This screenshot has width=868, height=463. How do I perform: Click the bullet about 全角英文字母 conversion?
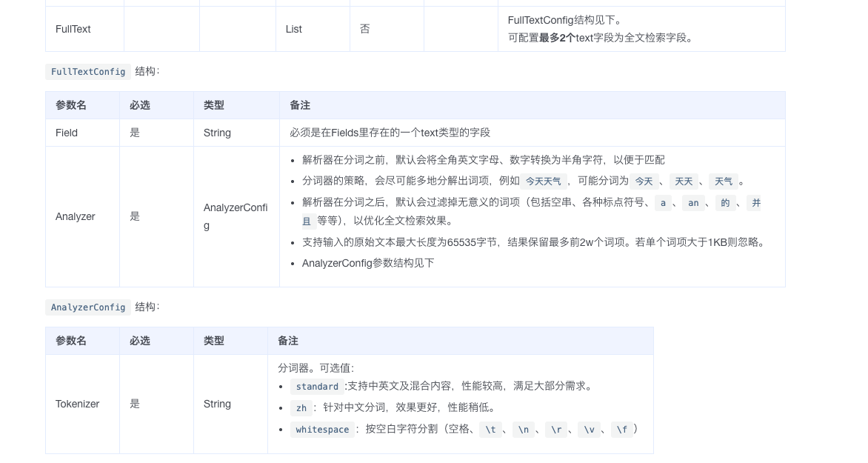coord(484,160)
